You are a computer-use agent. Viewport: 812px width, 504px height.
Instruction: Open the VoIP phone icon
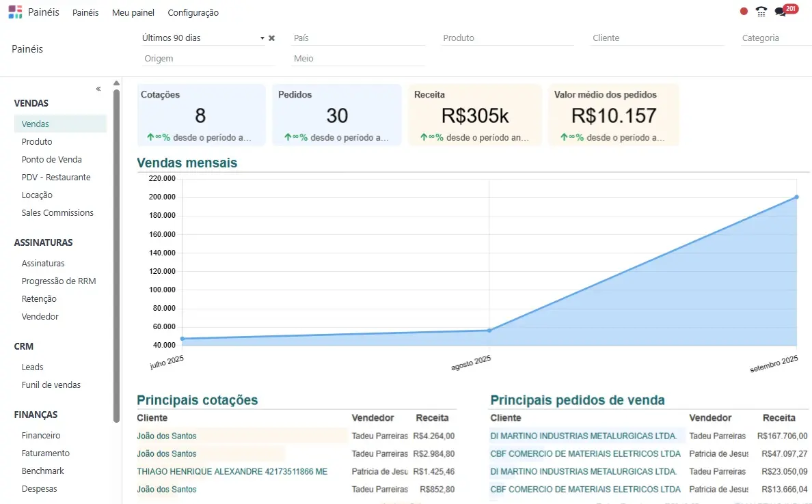[x=761, y=12]
